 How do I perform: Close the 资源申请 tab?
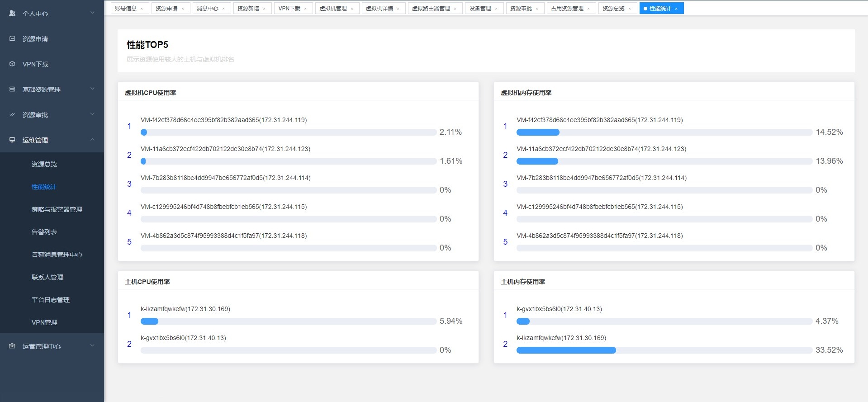[183, 9]
